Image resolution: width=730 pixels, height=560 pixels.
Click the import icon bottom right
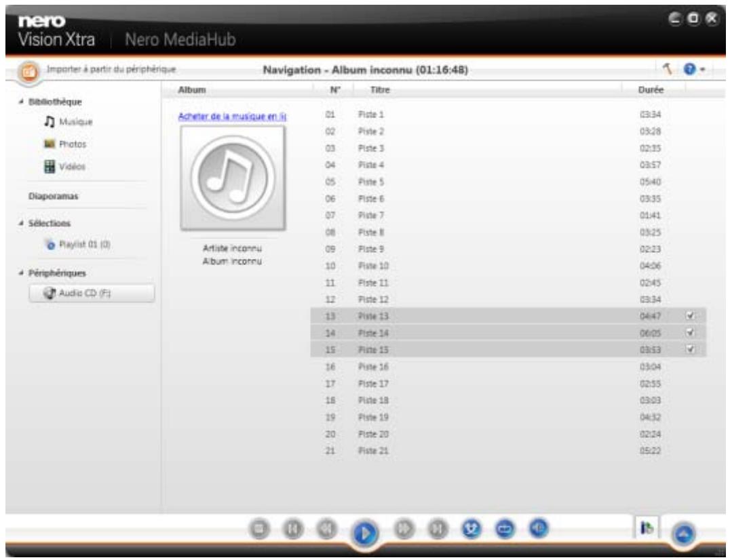tap(647, 528)
